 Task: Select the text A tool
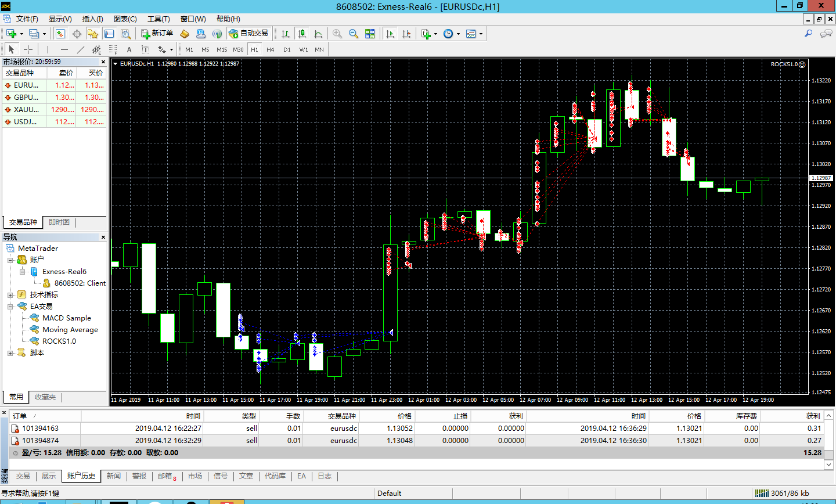129,49
